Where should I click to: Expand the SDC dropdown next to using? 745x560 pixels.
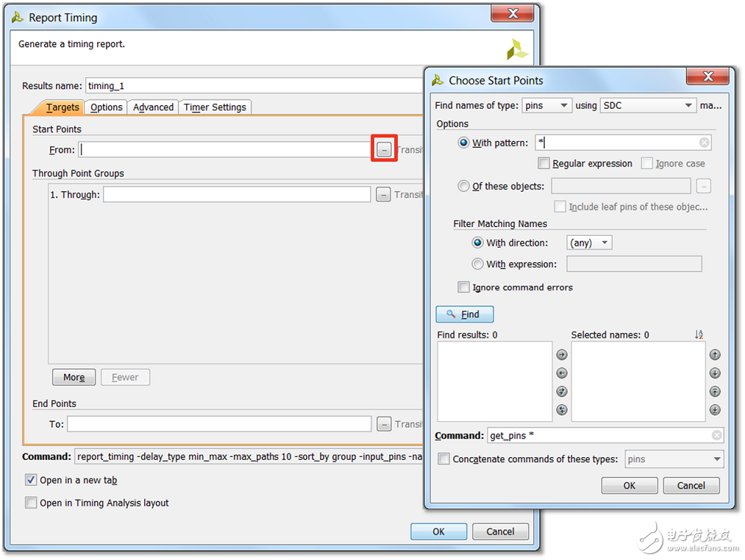648,106
